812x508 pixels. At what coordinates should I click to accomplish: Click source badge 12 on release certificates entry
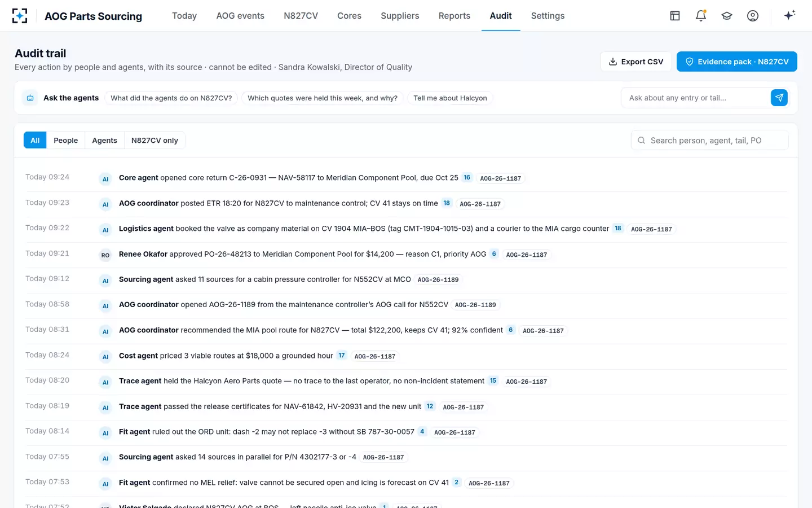point(430,406)
